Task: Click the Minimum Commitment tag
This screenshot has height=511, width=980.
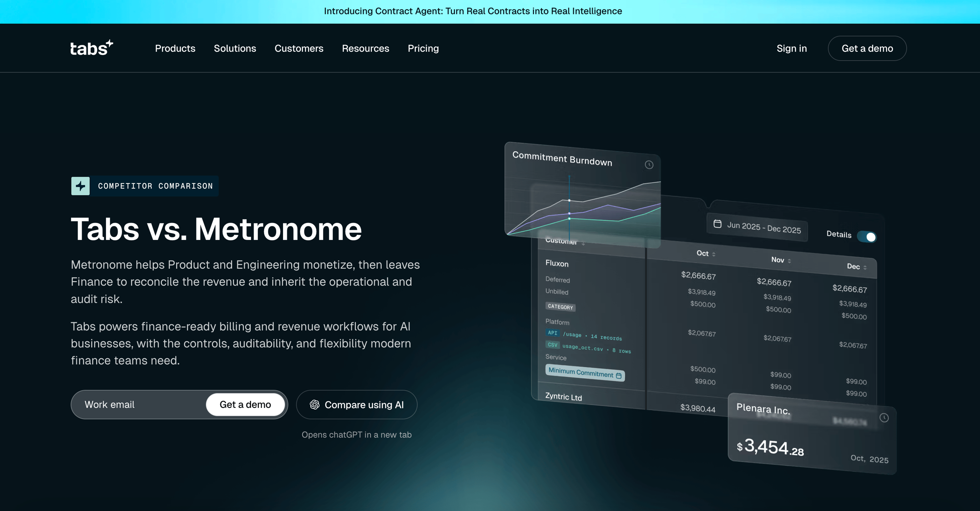Action: (x=585, y=373)
